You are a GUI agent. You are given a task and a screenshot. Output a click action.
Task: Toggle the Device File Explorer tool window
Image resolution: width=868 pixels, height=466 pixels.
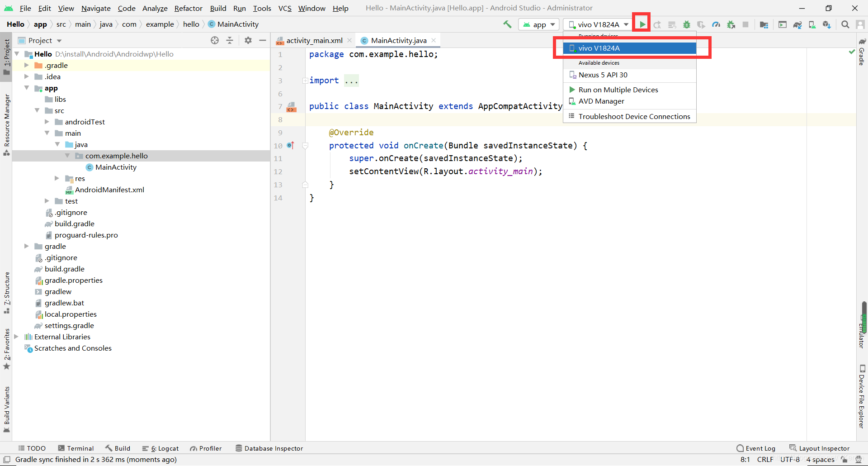862,397
